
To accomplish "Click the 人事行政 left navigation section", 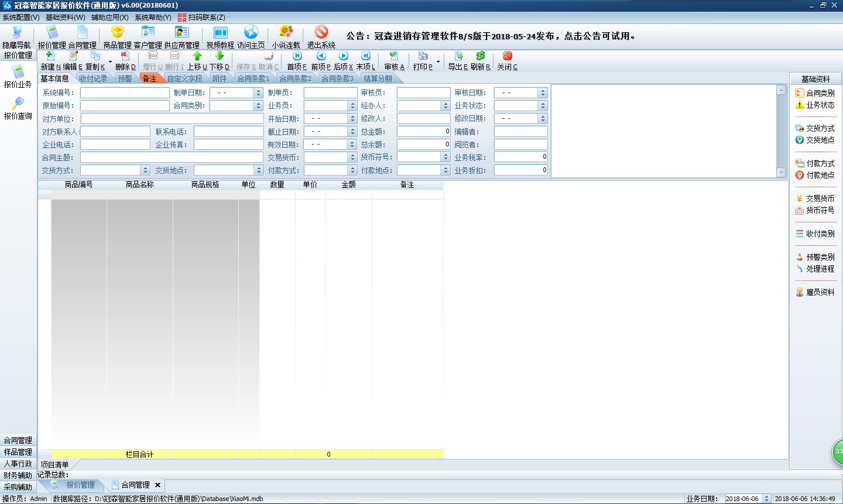I will coord(18,464).
